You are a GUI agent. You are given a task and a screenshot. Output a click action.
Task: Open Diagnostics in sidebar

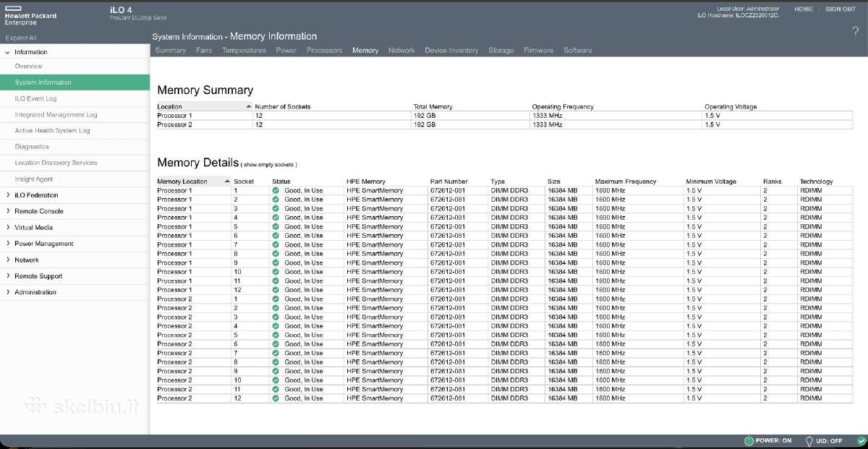(32, 147)
